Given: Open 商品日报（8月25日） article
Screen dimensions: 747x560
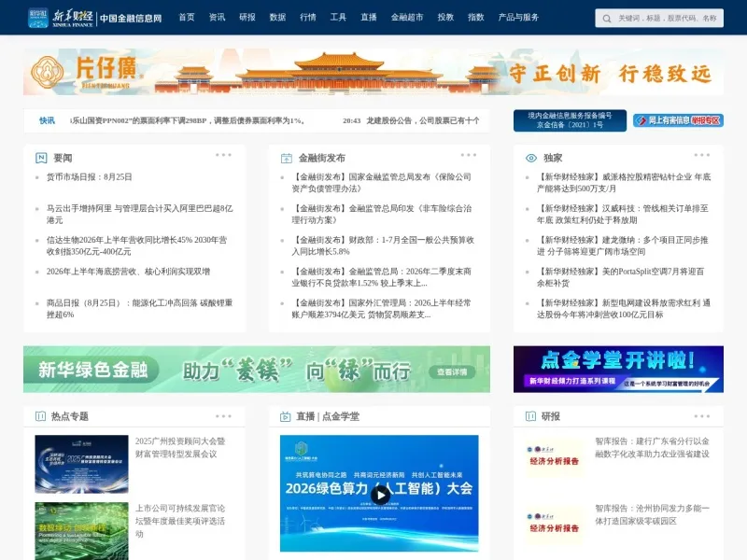Looking at the screenshot, I should 139,309.
